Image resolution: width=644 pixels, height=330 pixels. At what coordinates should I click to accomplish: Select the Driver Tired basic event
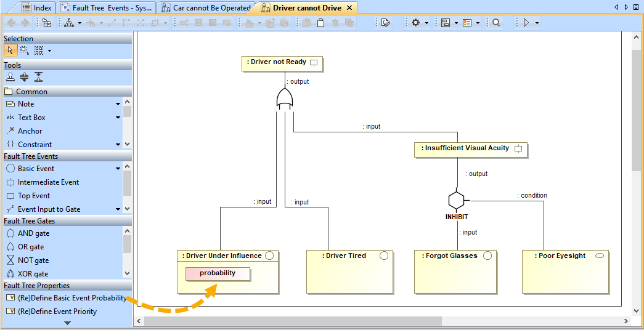[x=350, y=272]
